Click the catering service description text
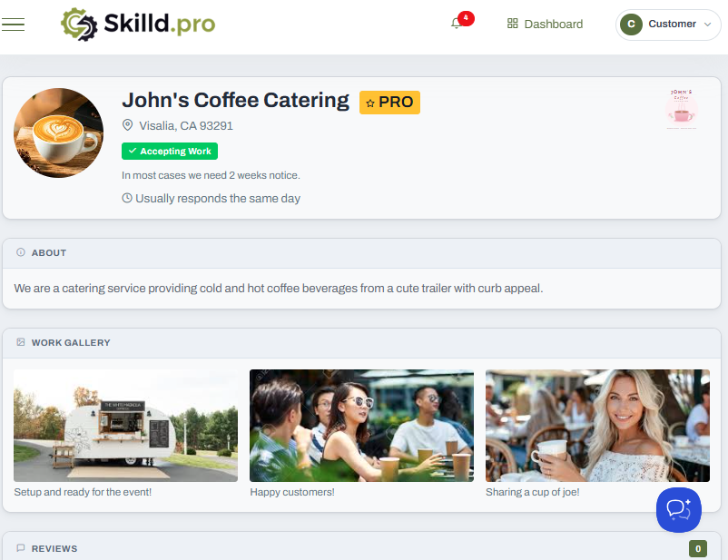This screenshot has height=560, width=728. (278, 289)
